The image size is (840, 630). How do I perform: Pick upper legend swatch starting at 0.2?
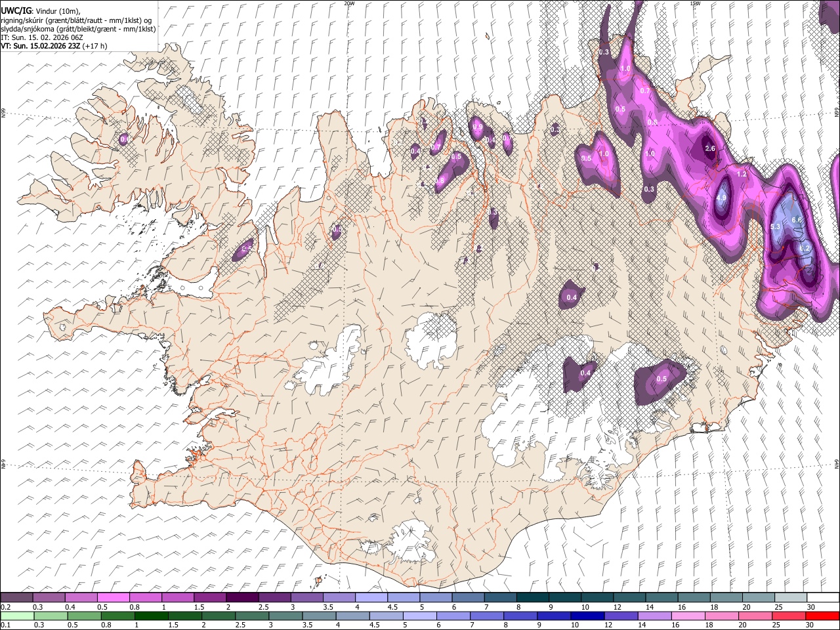(x=16, y=597)
